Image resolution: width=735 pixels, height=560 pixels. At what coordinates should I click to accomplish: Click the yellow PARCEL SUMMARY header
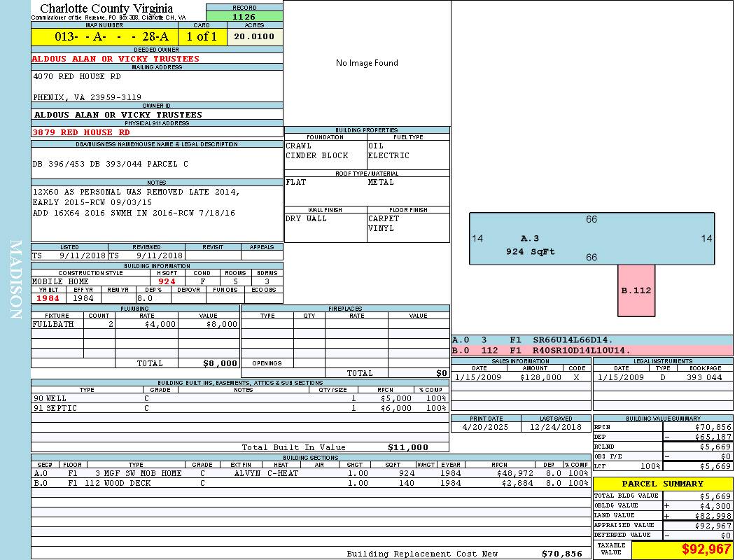(662, 484)
